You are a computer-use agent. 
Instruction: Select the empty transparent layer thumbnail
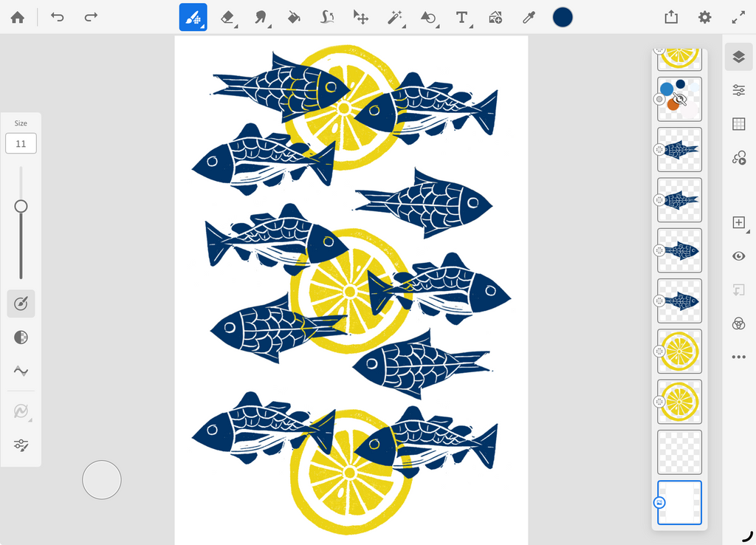click(x=679, y=453)
